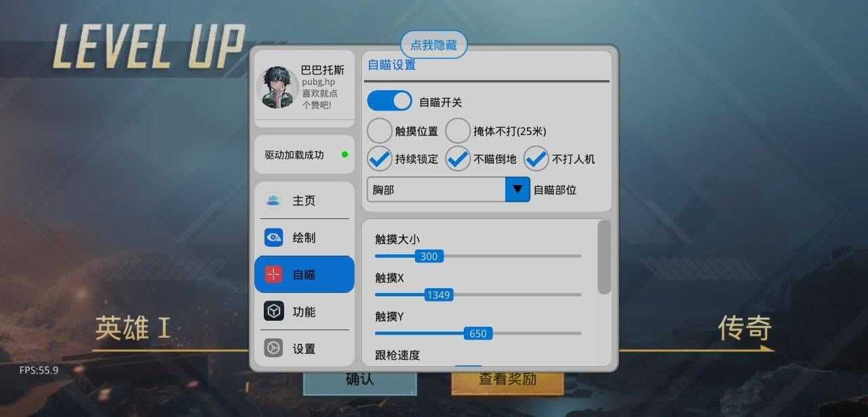This screenshot has height=417, width=868.
Task: Uncheck the 不瞄倒地 checkbox
Action: (x=458, y=159)
